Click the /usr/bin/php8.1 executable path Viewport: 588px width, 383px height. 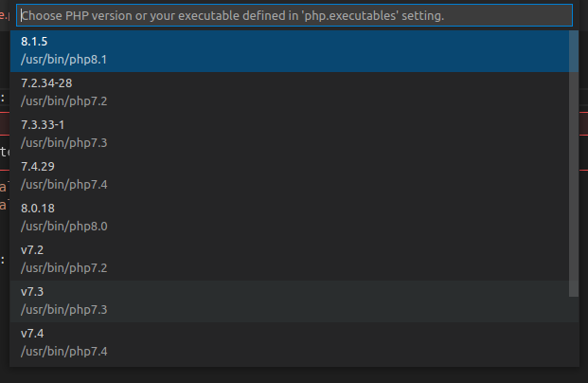[x=63, y=59]
